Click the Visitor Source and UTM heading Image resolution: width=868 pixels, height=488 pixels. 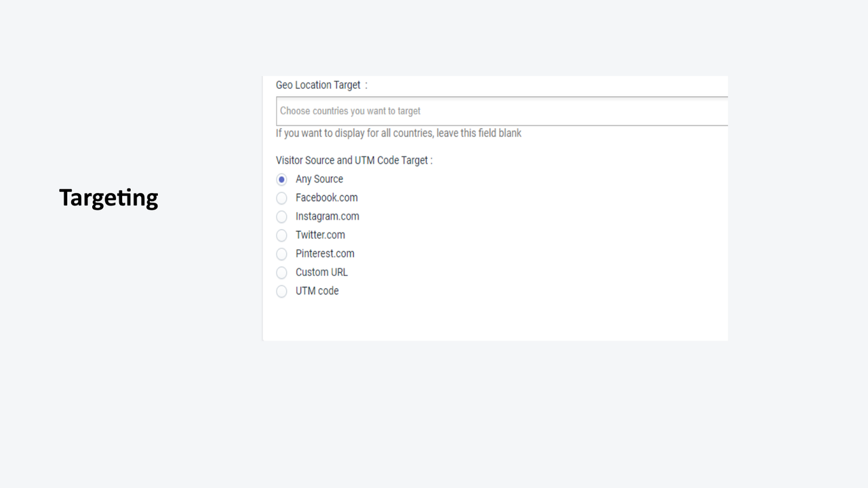[x=353, y=160]
